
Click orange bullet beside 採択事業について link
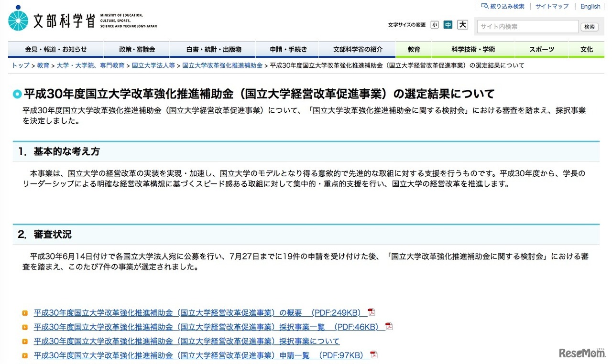pyautogui.click(x=25, y=342)
